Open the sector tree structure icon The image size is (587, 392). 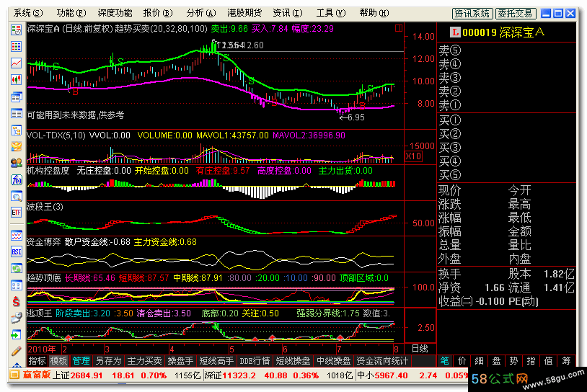pos(16,130)
